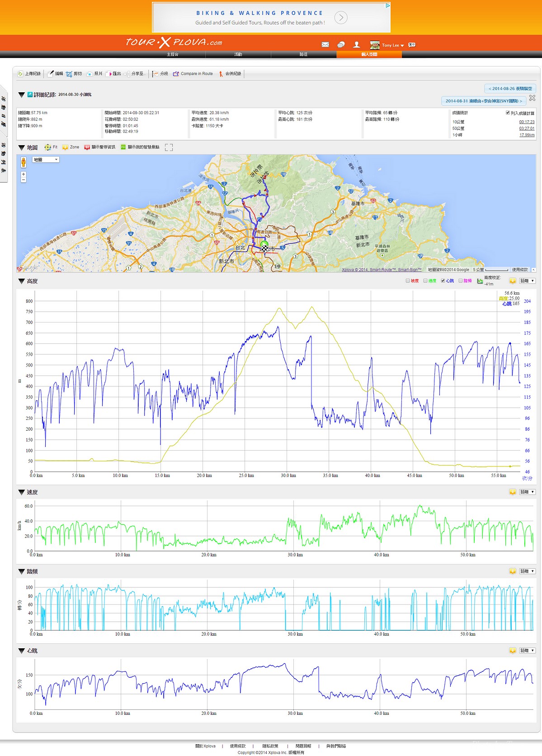
Task: Click the 剪切 crop tool
Action: tap(69, 74)
